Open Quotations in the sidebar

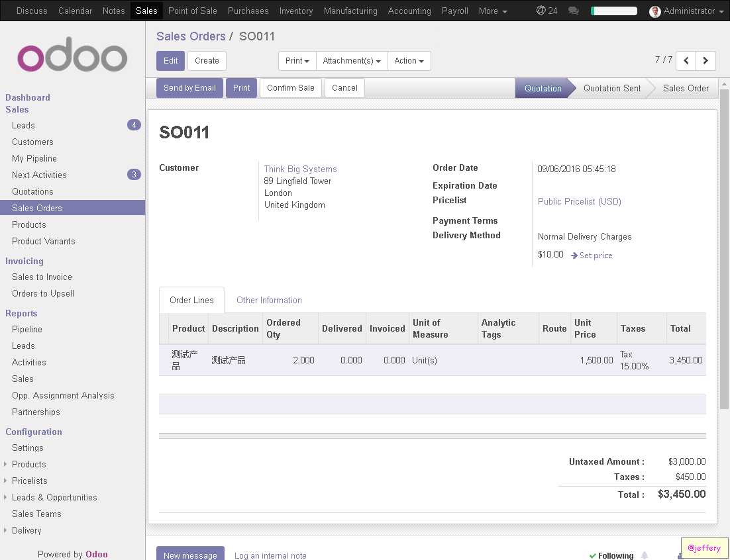[x=32, y=191]
